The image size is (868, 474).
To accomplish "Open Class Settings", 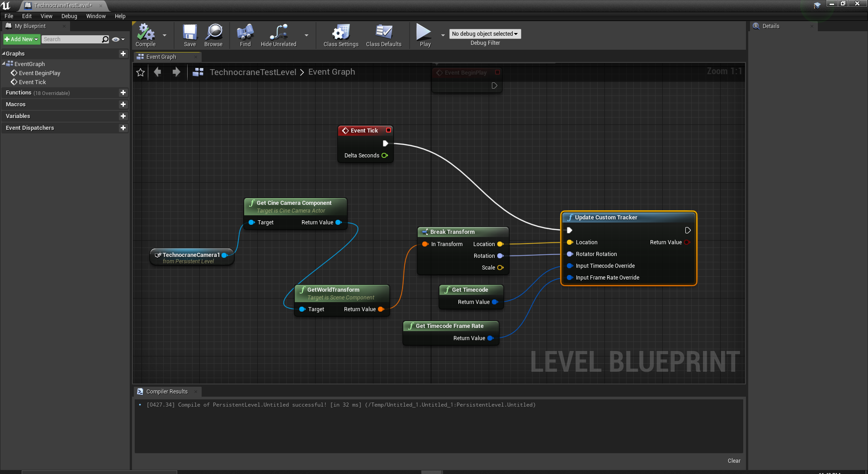I will pos(341,35).
